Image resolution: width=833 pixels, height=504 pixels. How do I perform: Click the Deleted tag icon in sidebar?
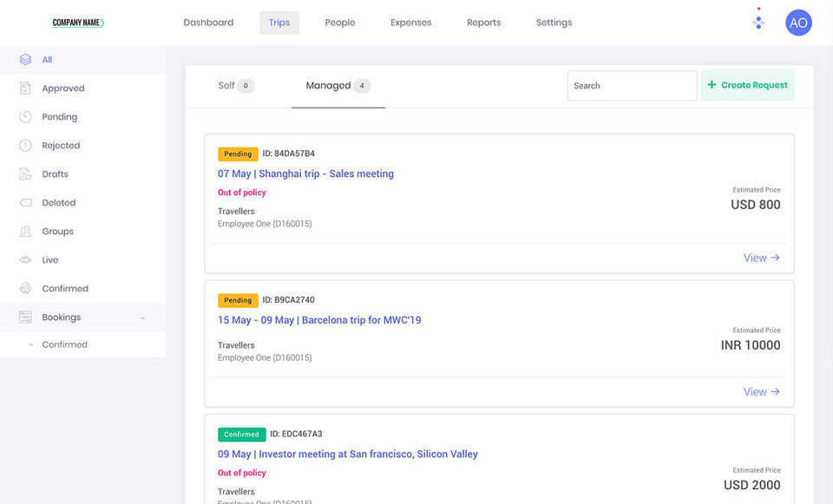pyautogui.click(x=25, y=203)
